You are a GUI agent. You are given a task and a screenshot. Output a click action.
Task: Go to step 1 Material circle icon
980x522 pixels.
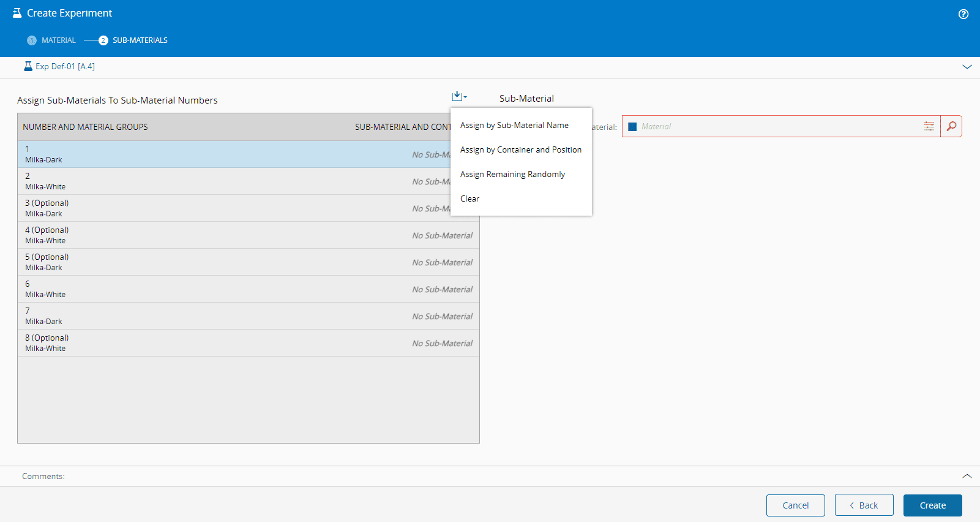coord(32,40)
